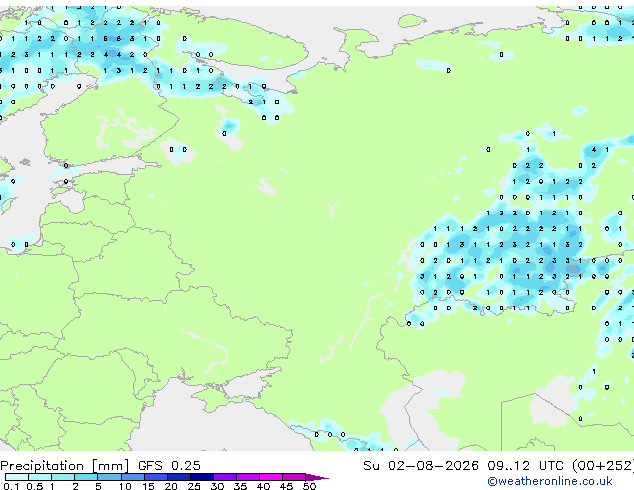Click the legend value '25'
Viewport: 634px width, 490px height.
194,486
